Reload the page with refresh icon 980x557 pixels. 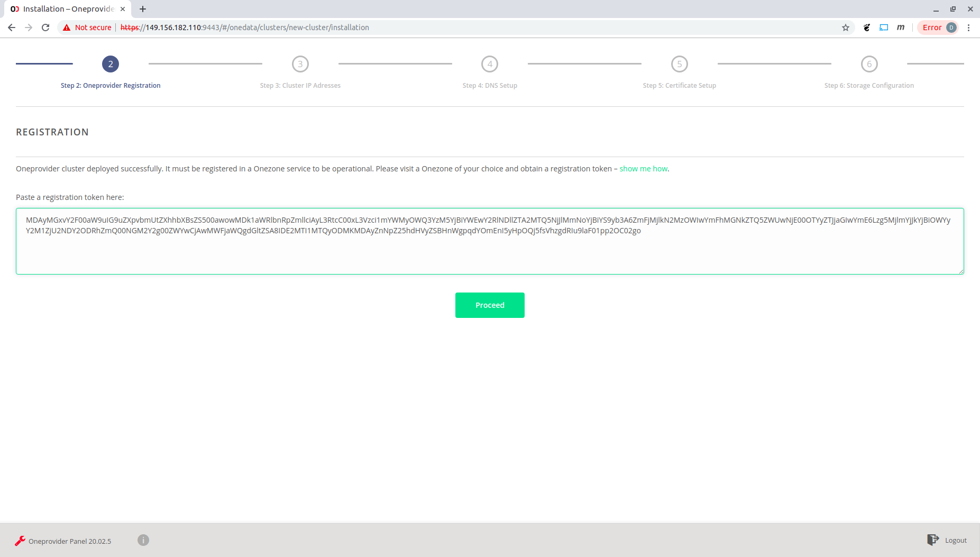pyautogui.click(x=45, y=28)
